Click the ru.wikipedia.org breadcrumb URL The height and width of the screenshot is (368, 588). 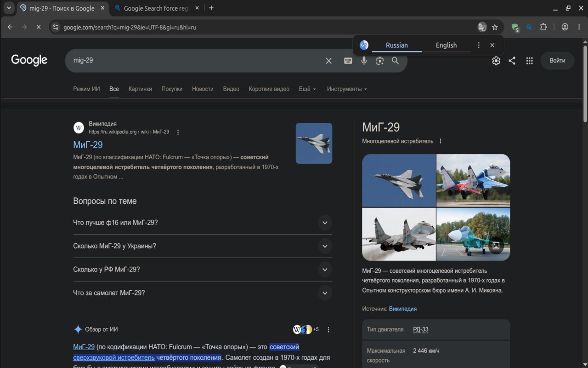coord(129,132)
